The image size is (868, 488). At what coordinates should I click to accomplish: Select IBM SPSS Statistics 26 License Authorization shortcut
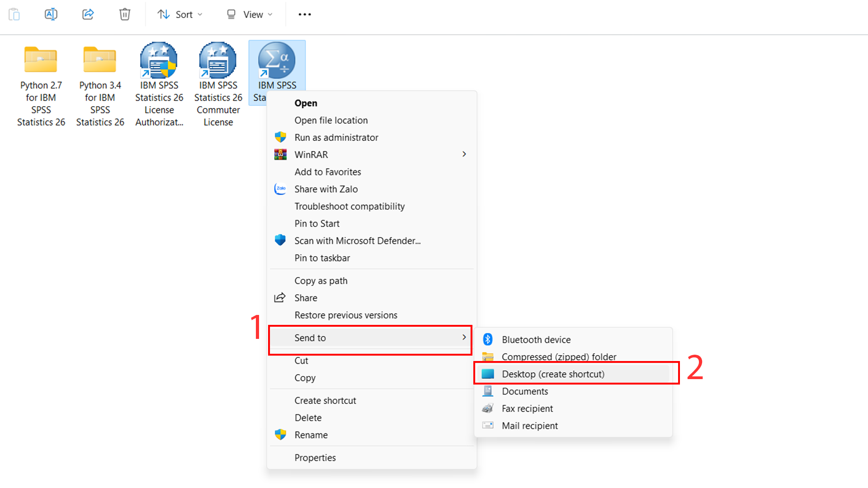(159, 85)
